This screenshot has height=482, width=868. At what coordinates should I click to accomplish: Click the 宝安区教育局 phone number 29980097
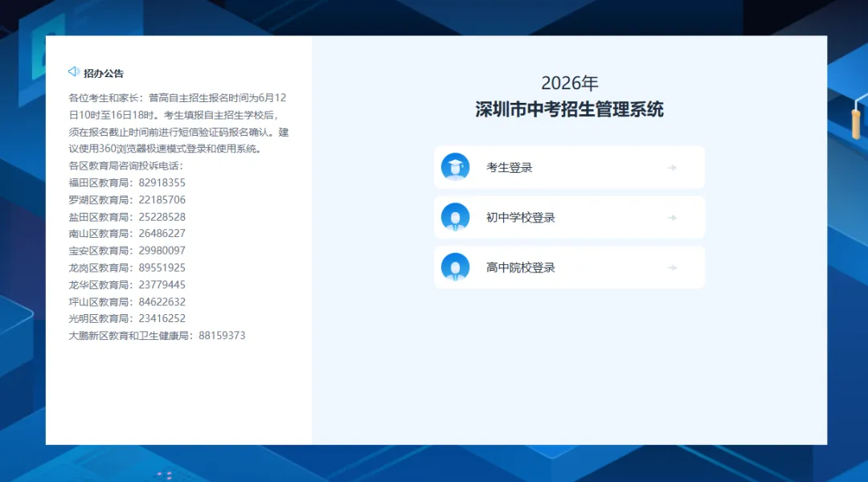[162, 251]
